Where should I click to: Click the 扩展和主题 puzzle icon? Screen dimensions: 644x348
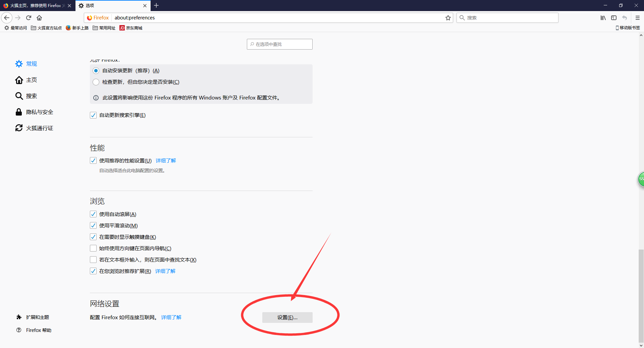(19, 317)
